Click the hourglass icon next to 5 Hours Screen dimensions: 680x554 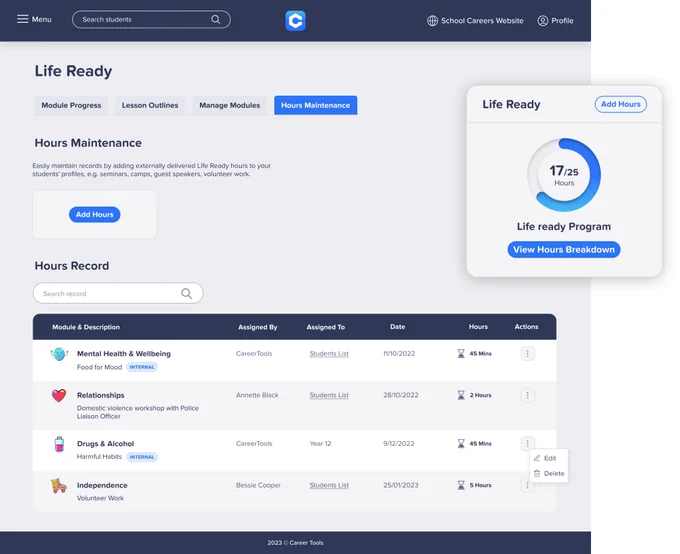tap(461, 485)
